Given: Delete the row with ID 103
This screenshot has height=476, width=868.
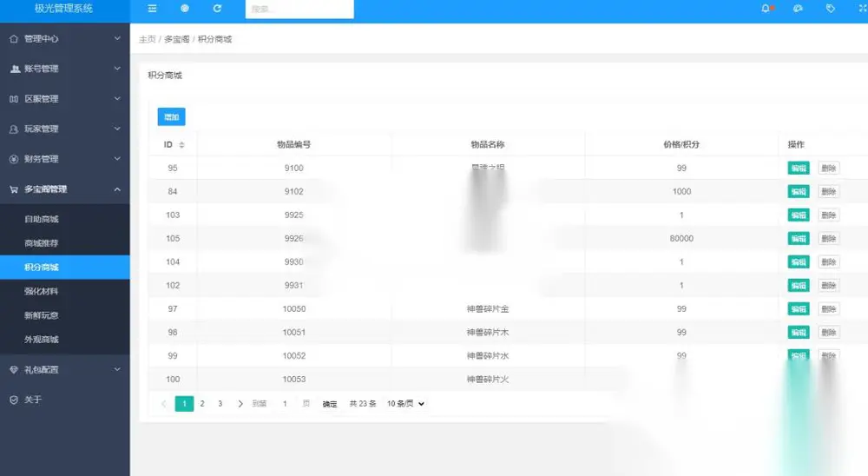Looking at the screenshot, I should tap(829, 215).
